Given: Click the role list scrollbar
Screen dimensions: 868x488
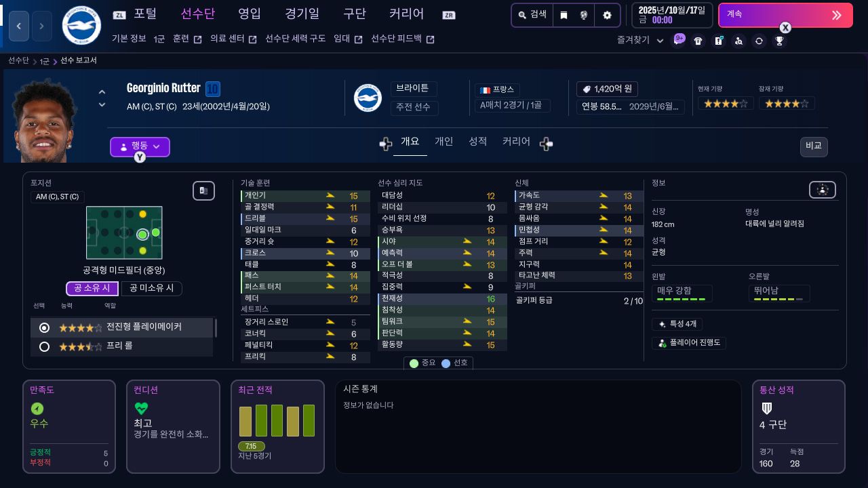Looking at the screenshot, I should 216,328.
